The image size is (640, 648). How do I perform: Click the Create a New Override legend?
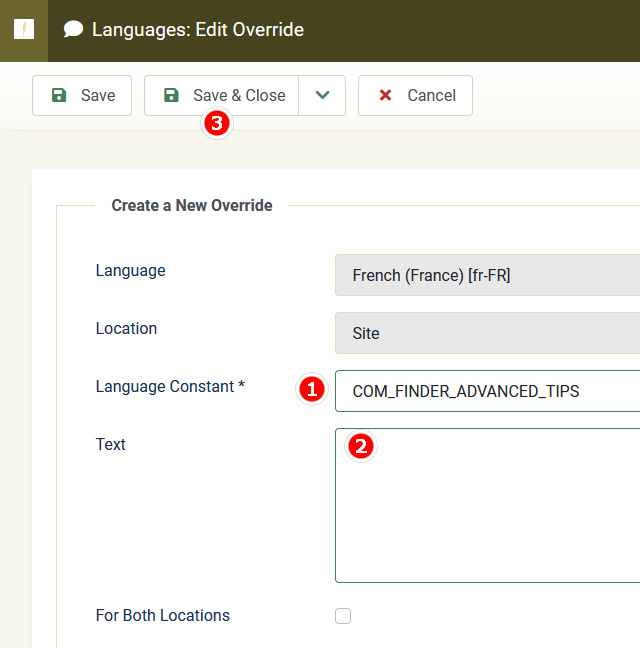[192, 205]
